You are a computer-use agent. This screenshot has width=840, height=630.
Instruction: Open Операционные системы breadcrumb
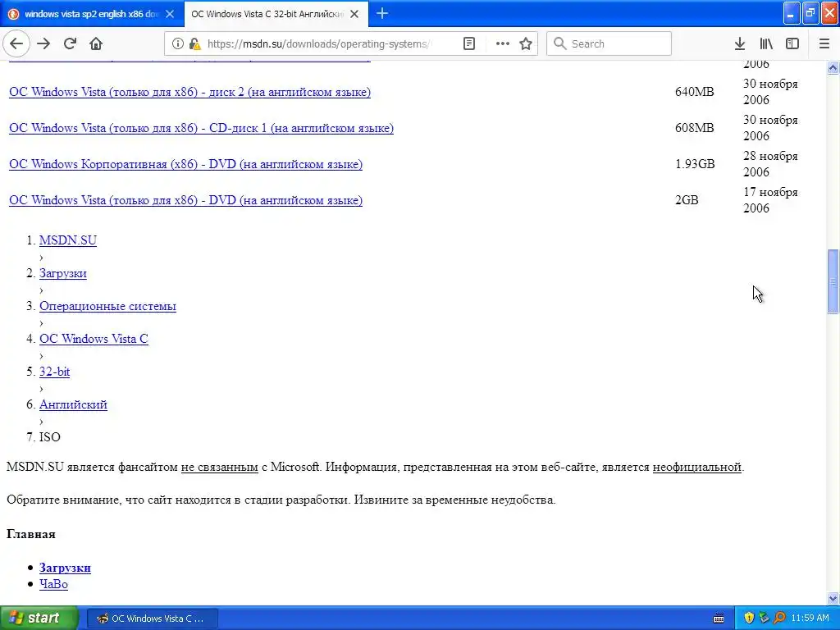pyautogui.click(x=107, y=306)
